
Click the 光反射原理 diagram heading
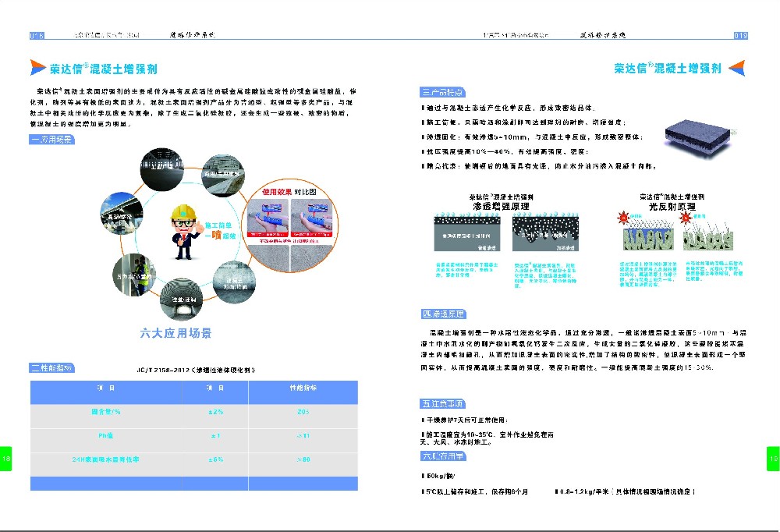[672, 207]
